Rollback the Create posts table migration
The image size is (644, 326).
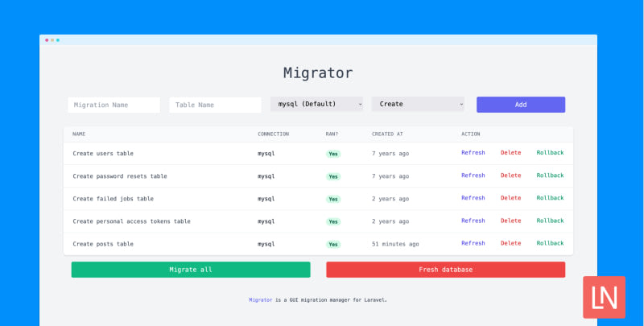pos(550,243)
